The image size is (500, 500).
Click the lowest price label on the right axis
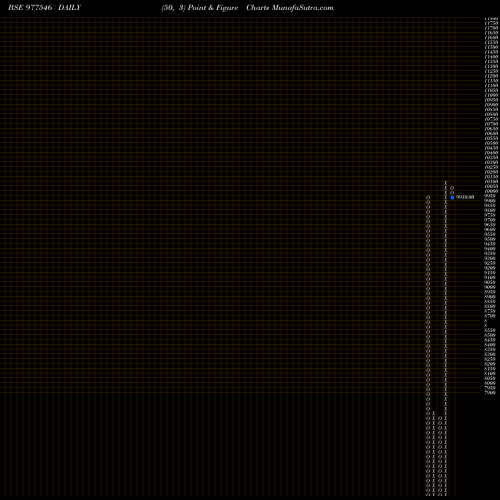click(490, 393)
